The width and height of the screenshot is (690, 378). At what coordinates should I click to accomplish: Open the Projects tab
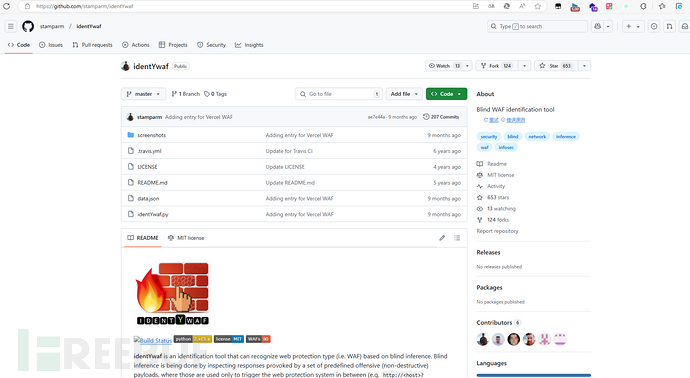pos(173,45)
